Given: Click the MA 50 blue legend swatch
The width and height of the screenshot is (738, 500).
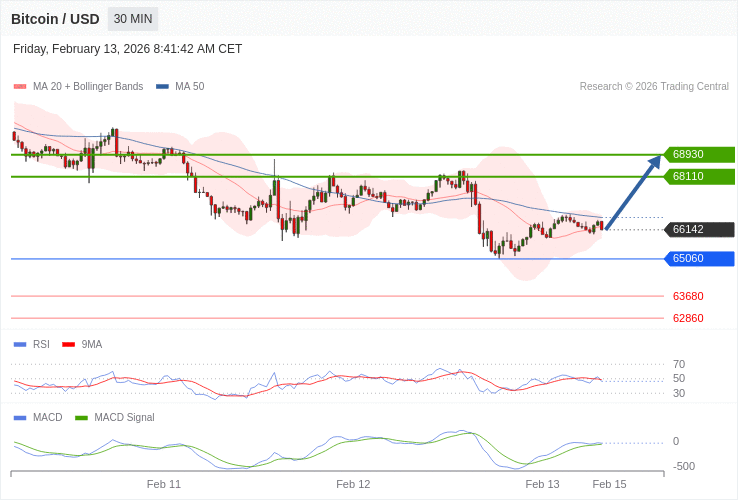Looking at the screenshot, I should (162, 87).
